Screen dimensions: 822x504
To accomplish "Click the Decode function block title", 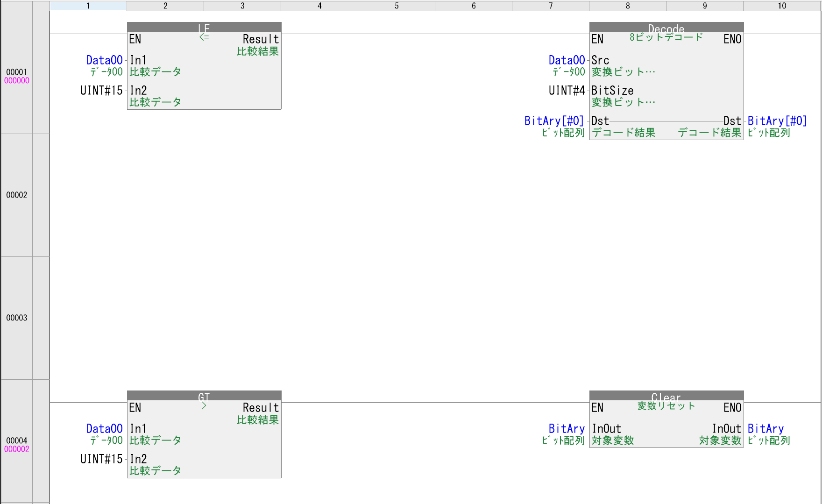I will [x=666, y=28].
